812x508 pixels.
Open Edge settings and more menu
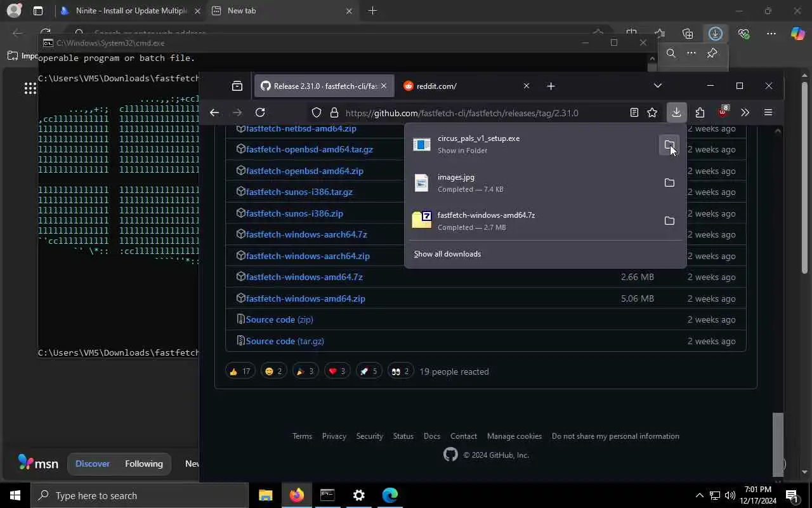[x=771, y=33]
